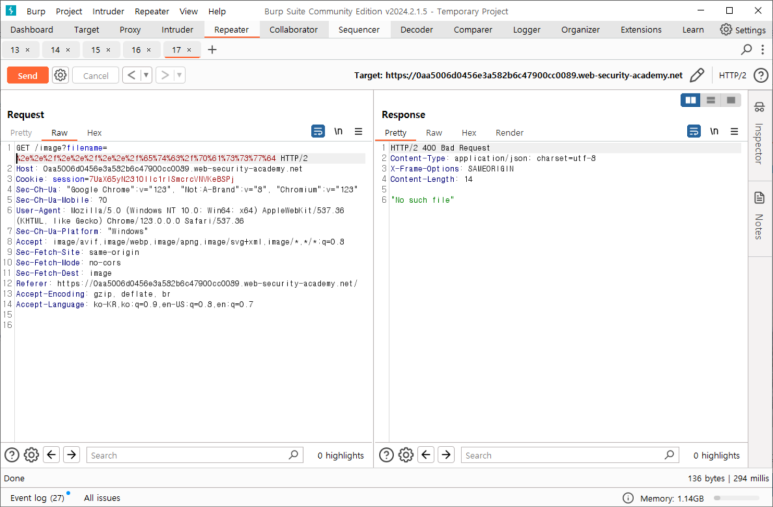Switch request view to Pretty

[x=21, y=133]
